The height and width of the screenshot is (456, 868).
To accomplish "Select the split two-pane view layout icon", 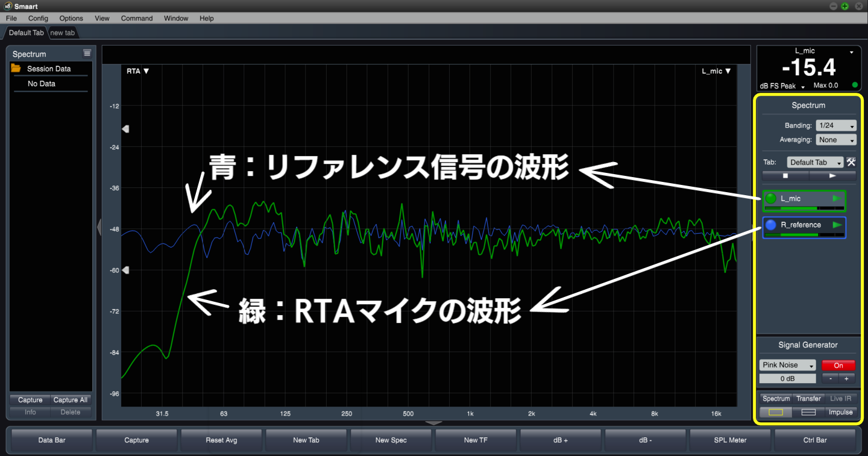I will coord(808,412).
